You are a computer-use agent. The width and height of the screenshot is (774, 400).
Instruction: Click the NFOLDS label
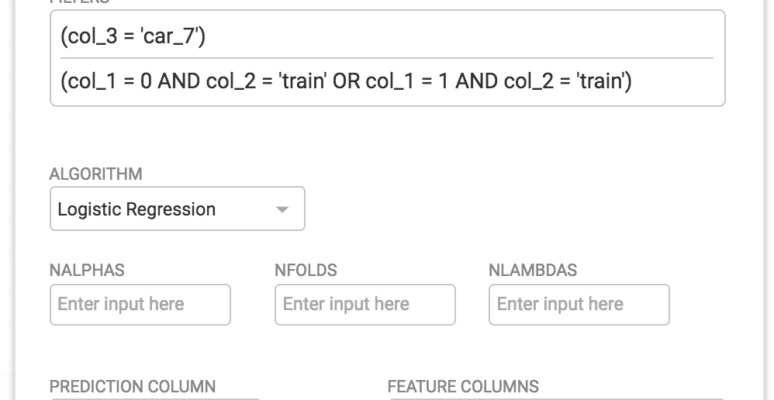click(x=305, y=270)
